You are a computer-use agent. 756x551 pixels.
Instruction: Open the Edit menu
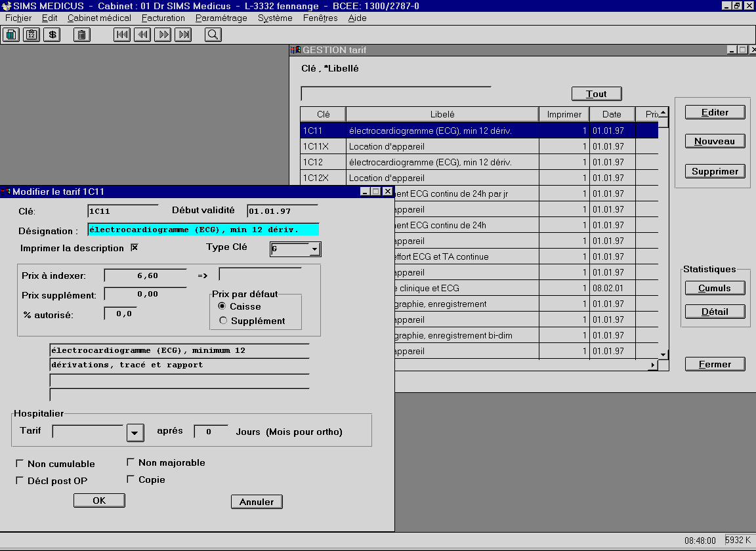click(x=49, y=18)
